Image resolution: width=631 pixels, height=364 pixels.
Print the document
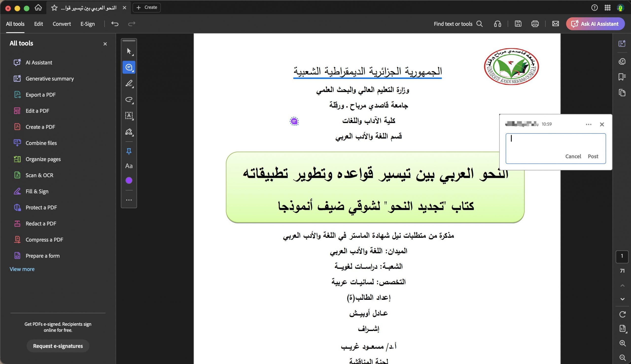pos(535,24)
